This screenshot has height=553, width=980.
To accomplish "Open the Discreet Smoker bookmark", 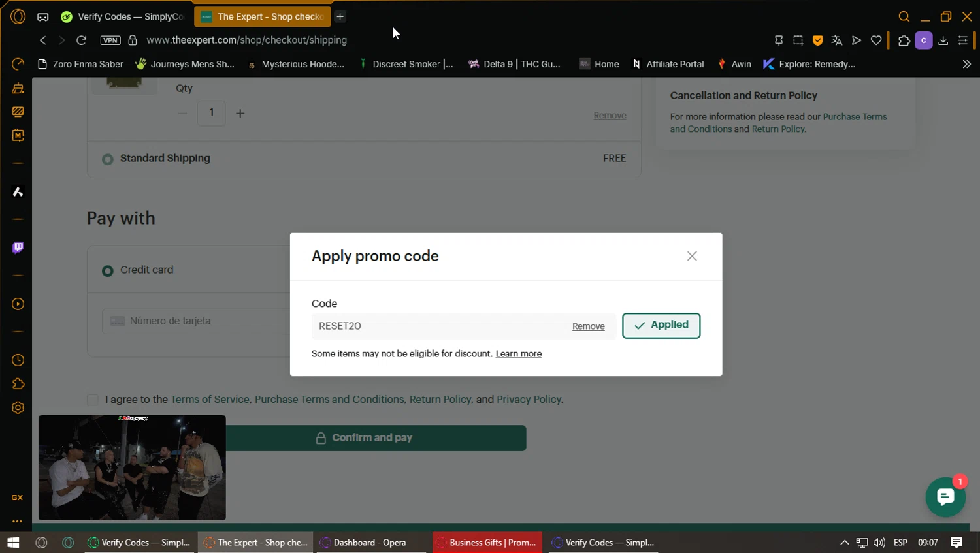I will click(406, 64).
